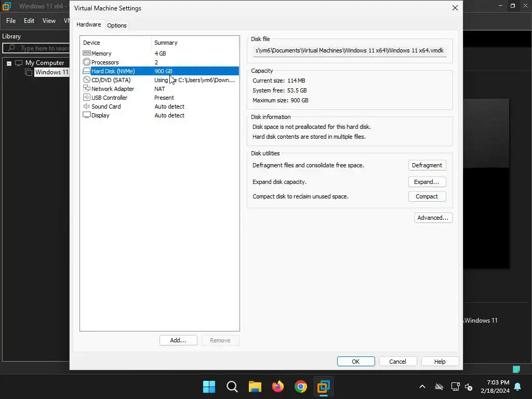This screenshot has height=399, width=532.
Task: Collapse the My Computer tree node
Action: pos(9,63)
